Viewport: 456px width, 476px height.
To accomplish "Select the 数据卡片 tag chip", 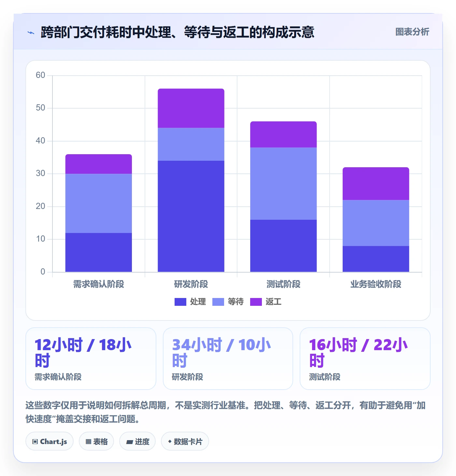I will [x=185, y=441].
